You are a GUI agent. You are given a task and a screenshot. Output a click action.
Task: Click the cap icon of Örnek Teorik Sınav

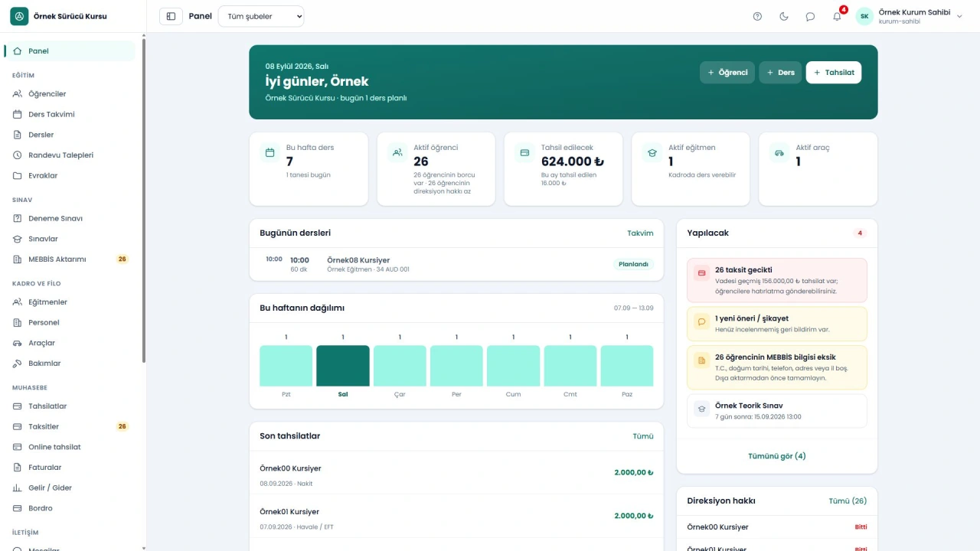click(x=701, y=409)
